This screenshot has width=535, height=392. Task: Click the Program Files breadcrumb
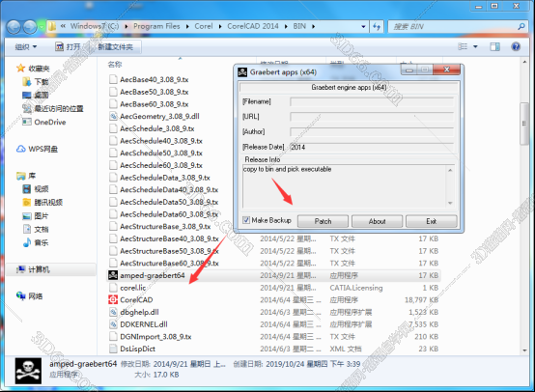coord(156,26)
